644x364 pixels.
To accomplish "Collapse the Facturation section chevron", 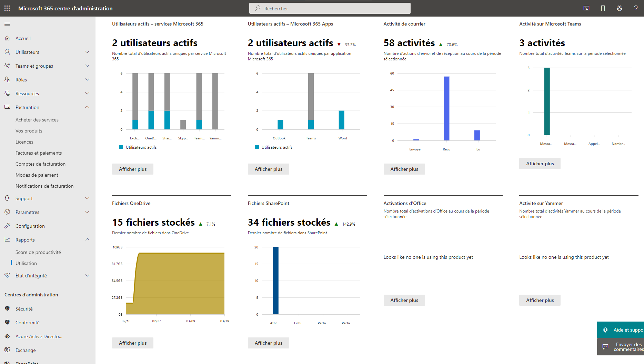I will tap(87, 107).
